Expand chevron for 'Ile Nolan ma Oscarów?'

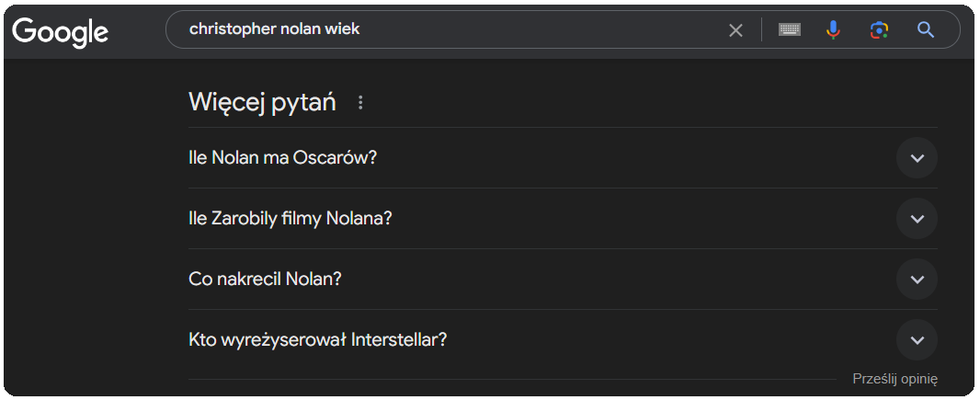point(917,158)
